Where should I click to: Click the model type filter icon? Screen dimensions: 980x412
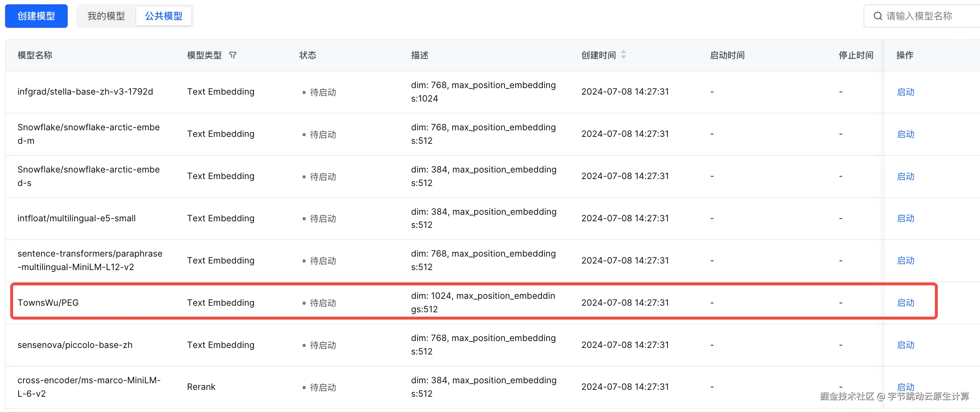click(x=233, y=55)
